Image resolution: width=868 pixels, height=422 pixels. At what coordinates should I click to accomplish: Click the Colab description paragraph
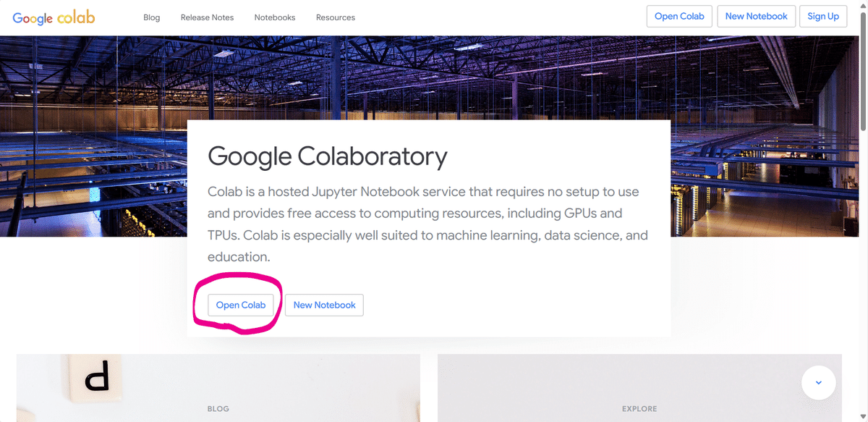(x=427, y=224)
